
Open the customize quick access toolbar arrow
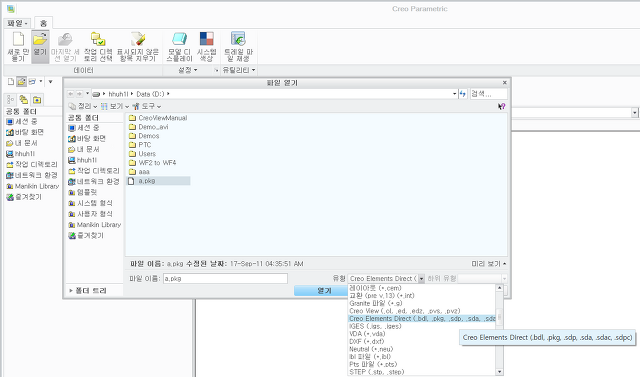[50, 82]
